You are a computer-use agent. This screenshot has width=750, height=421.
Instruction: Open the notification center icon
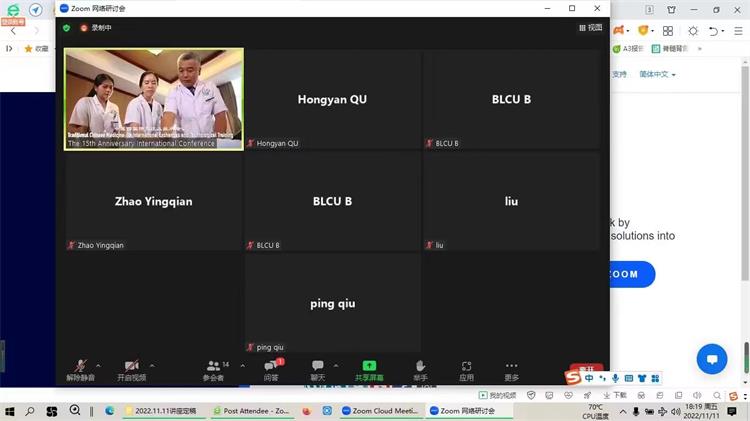point(732,411)
